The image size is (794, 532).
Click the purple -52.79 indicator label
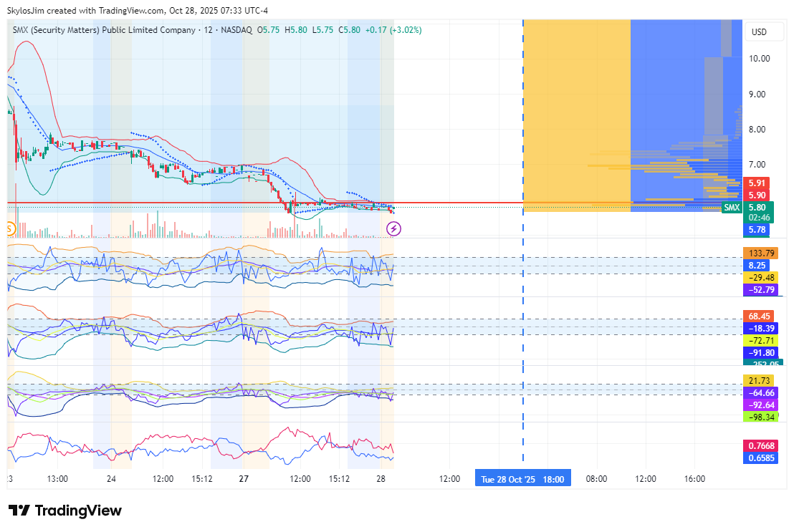(x=760, y=289)
